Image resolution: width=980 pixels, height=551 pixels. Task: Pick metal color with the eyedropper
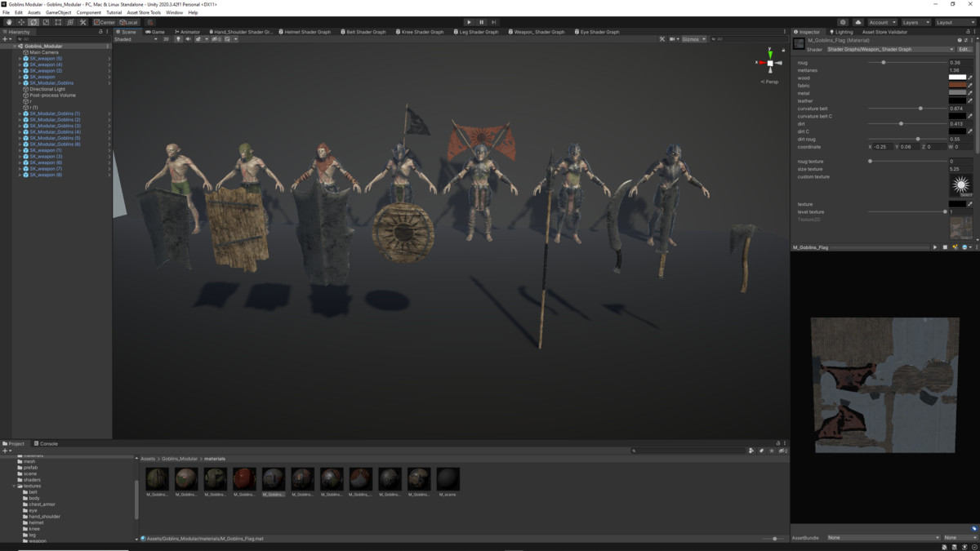970,93
